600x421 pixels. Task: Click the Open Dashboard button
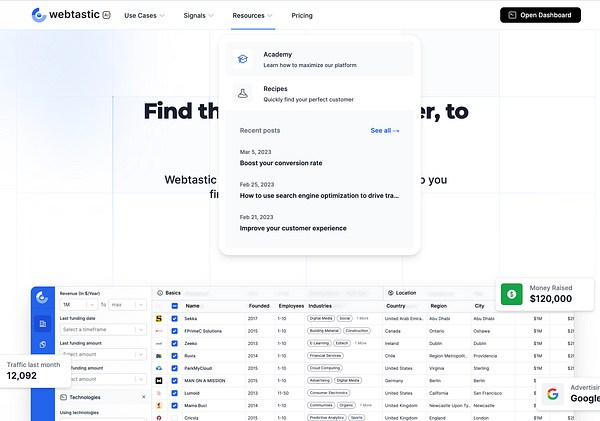tap(540, 15)
